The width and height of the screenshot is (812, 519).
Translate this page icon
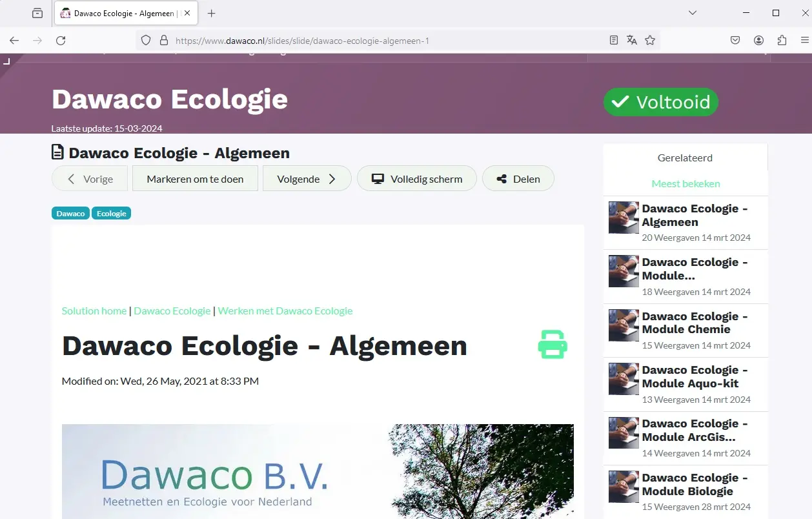[x=632, y=41]
